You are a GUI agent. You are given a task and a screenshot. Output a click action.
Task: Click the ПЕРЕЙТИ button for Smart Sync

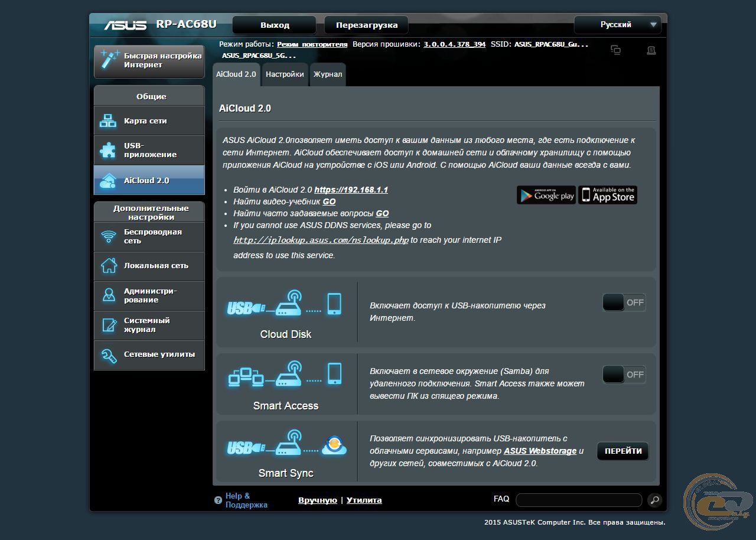(623, 451)
